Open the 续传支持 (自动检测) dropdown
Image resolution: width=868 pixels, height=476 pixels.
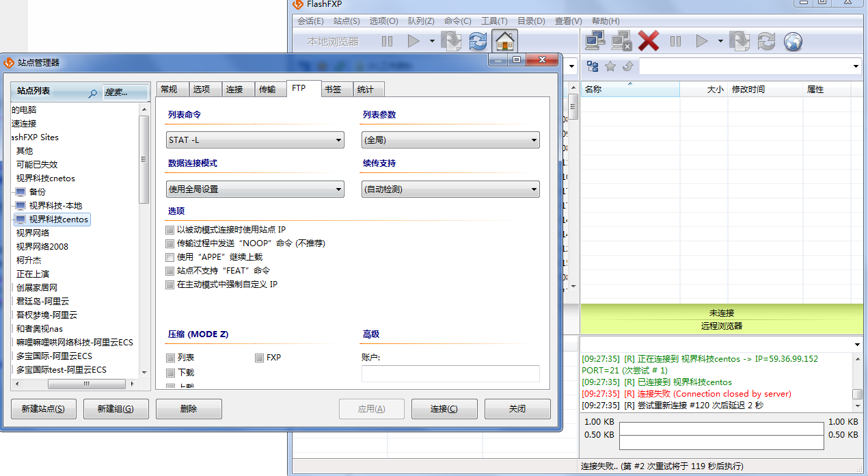(x=450, y=189)
